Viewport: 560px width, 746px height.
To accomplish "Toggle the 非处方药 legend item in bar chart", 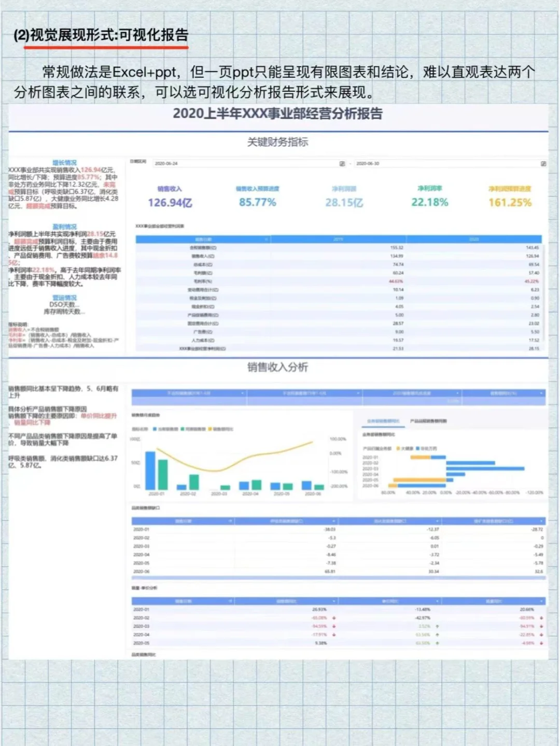I will pyautogui.click(x=426, y=448).
